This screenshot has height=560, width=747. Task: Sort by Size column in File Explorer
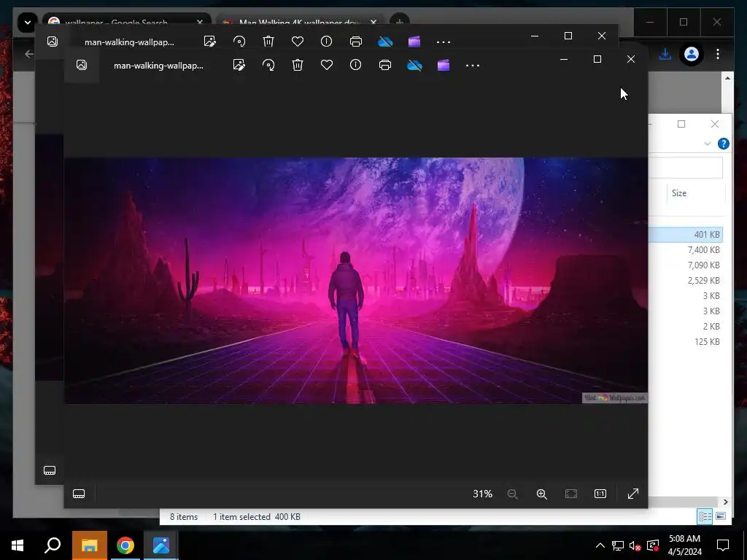tap(679, 192)
